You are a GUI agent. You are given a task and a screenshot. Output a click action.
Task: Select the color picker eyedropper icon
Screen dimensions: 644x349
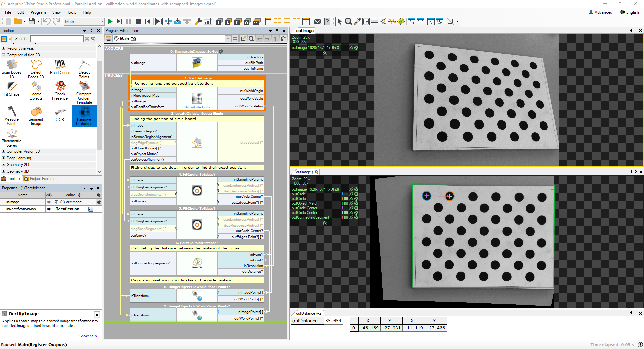[x=357, y=21]
